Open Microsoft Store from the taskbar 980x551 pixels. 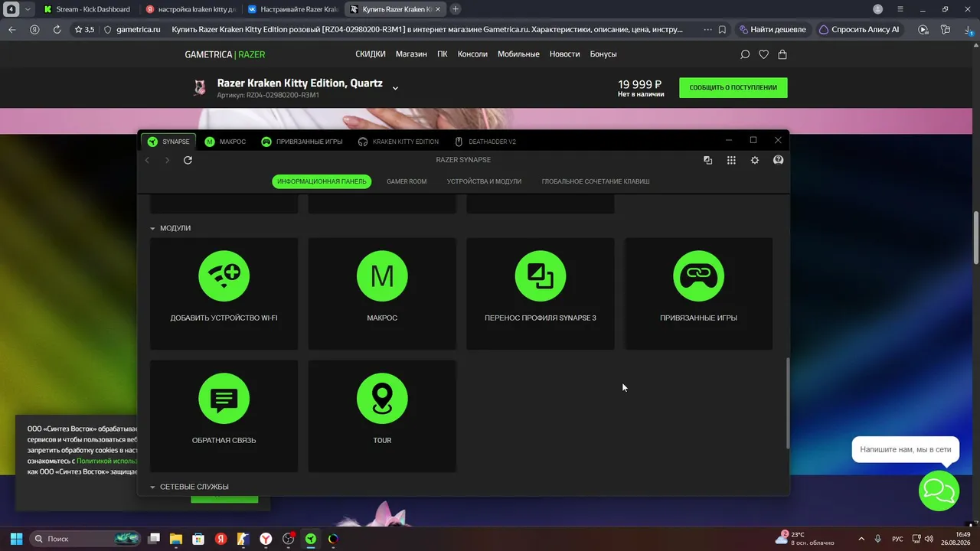pyautogui.click(x=198, y=539)
